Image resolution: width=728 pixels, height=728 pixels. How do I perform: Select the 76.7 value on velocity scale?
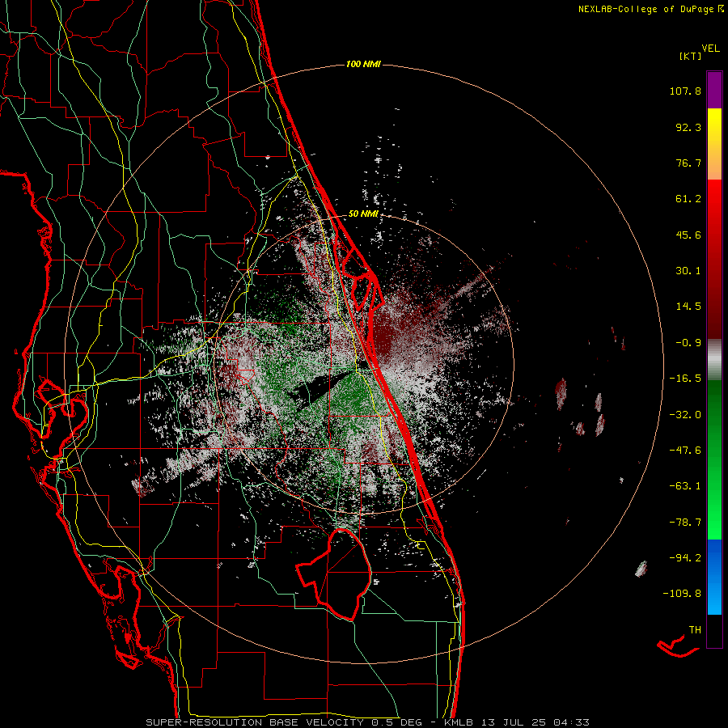click(x=688, y=163)
